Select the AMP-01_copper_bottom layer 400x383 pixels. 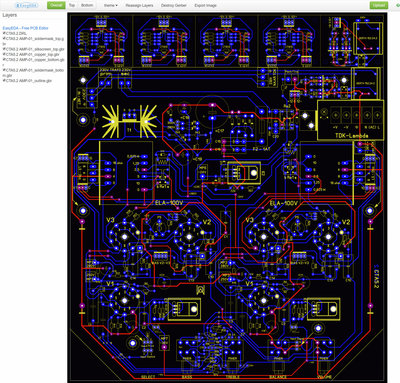(33, 62)
